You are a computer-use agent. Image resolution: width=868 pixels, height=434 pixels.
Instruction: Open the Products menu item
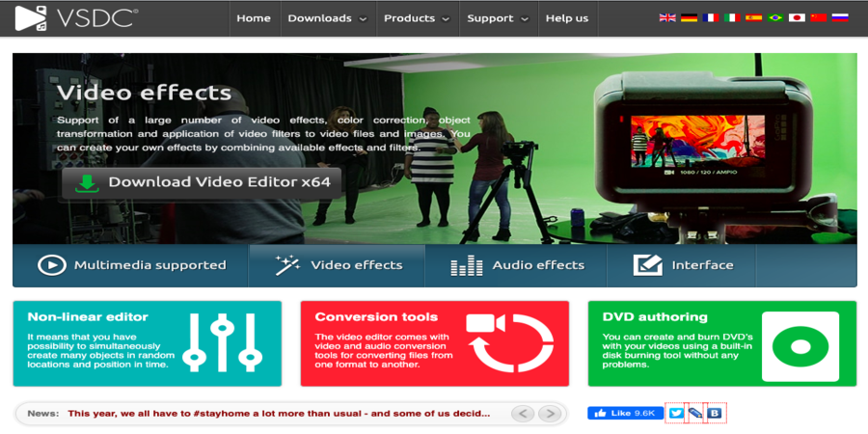click(x=410, y=18)
